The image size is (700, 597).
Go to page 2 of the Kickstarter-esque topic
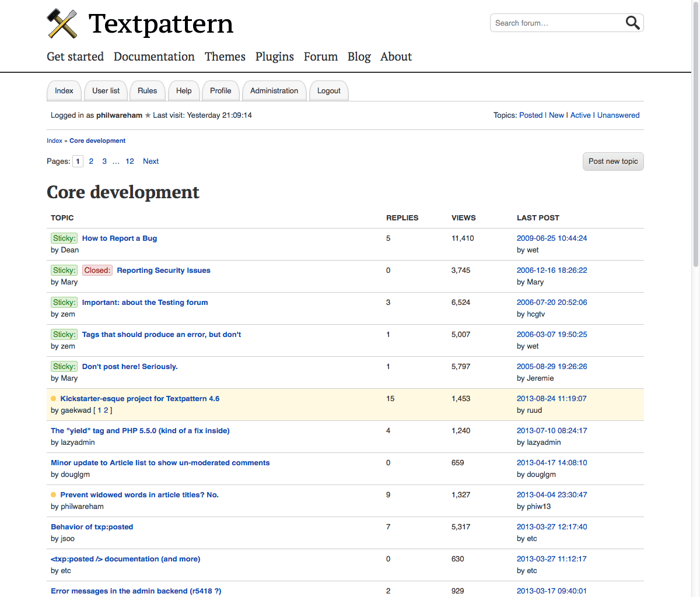(x=106, y=410)
